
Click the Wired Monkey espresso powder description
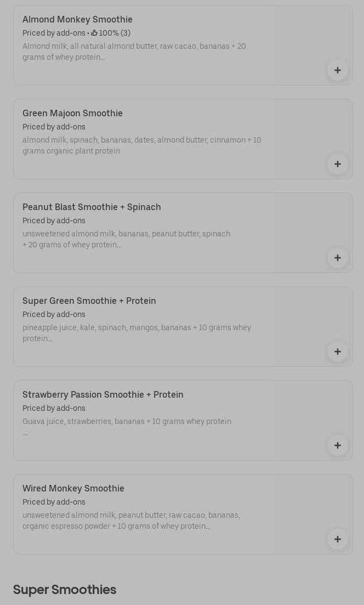coord(131,521)
